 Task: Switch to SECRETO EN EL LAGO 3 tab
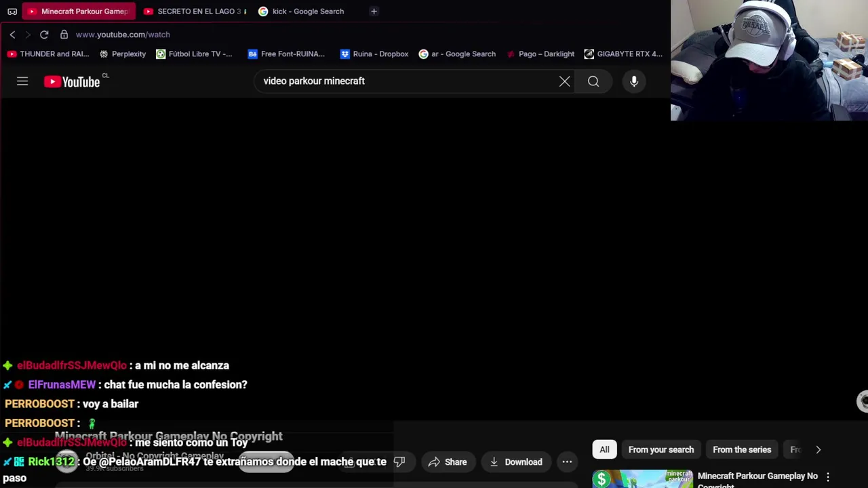click(x=195, y=12)
